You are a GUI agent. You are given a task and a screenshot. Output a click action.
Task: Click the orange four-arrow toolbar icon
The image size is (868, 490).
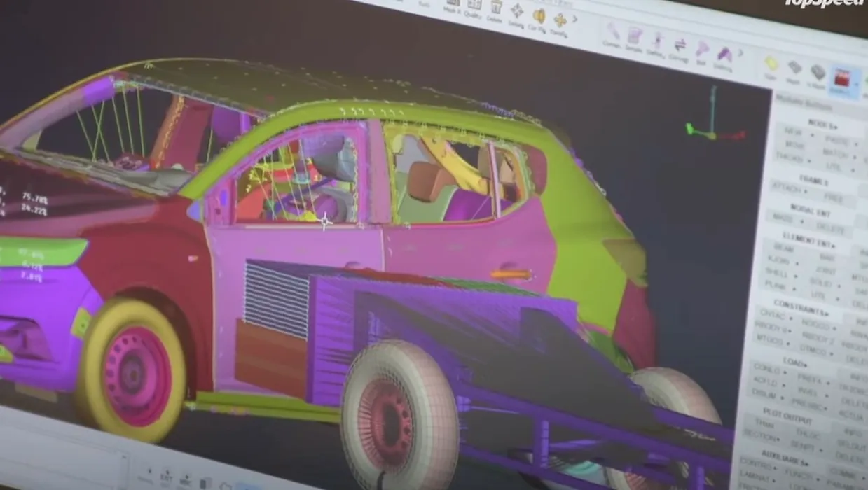pyautogui.click(x=560, y=20)
